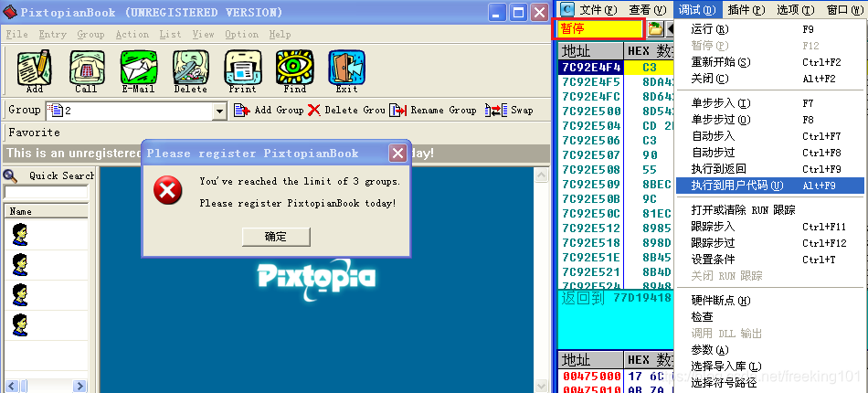Select 自动步过 Ctrl+F8 entry
Screen dimensions: 868x393
(770, 153)
